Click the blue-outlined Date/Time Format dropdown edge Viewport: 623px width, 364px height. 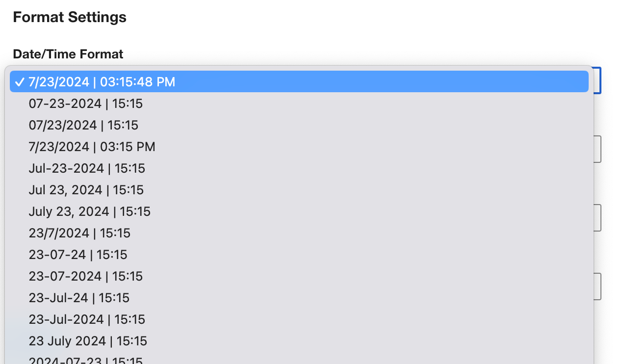coord(597,80)
